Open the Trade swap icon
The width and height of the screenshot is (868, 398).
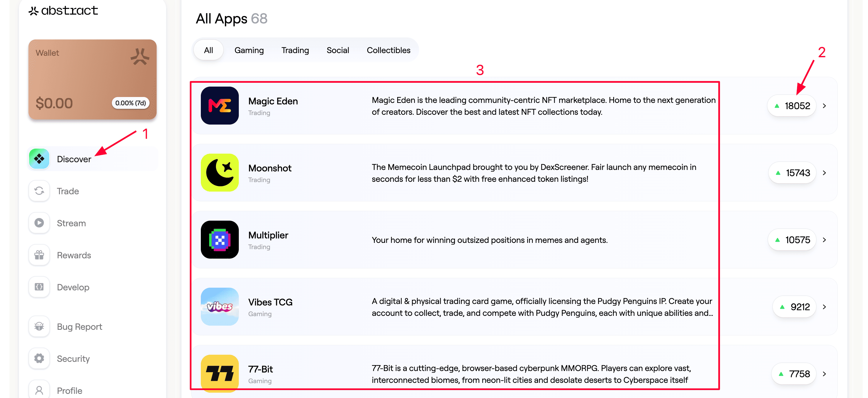39,191
